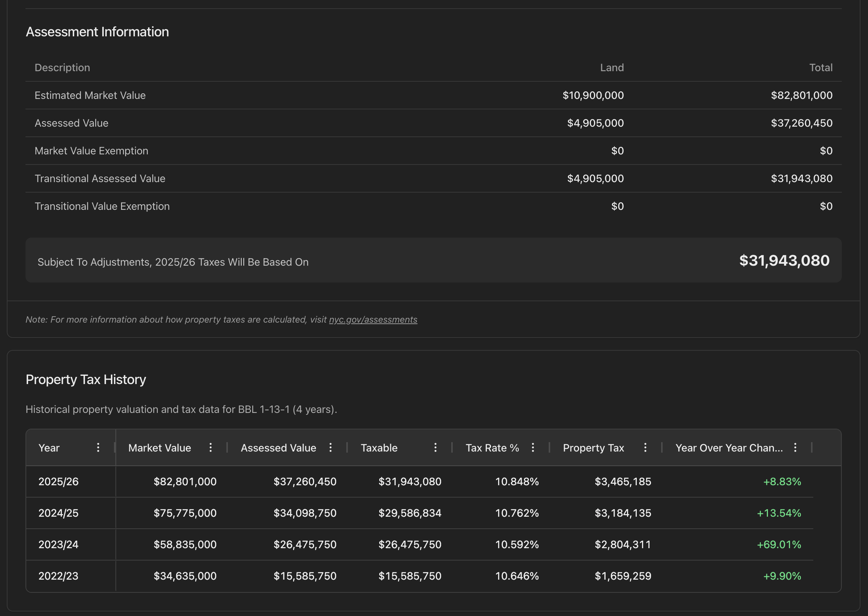Visit the nyc.gov/assessments link
Screen dimensions: 868x616
(373, 320)
